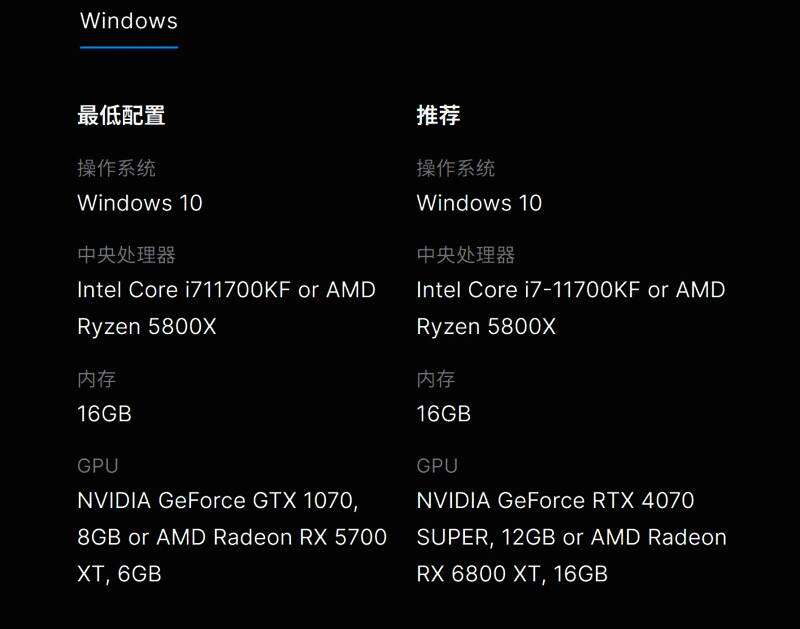This screenshot has height=629, width=800.
Task: Select Windows 10 text in 最低配置 column
Action: (140, 203)
